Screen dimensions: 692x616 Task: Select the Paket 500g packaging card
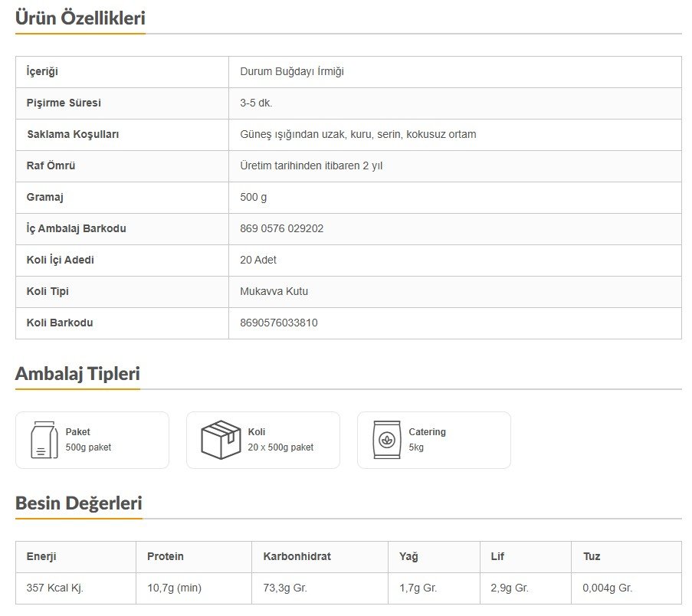92,440
